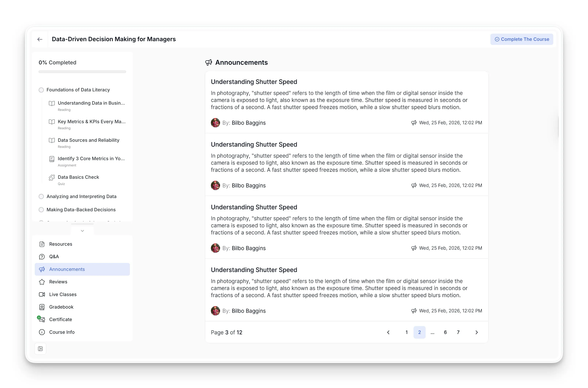Image resolution: width=588 pixels, height=388 pixels.
Task: Click the Resources document icon
Action: [x=42, y=244]
